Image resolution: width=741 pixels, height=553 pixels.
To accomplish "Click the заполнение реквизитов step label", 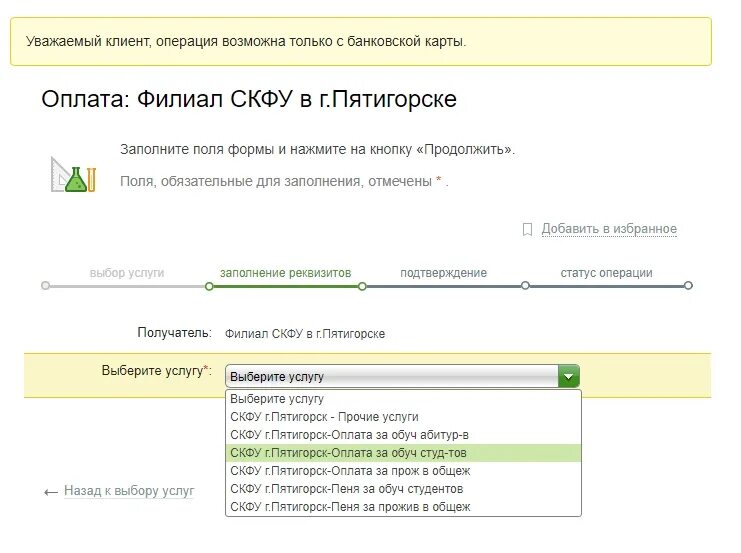I will pyautogui.click(x=285, y=273).
